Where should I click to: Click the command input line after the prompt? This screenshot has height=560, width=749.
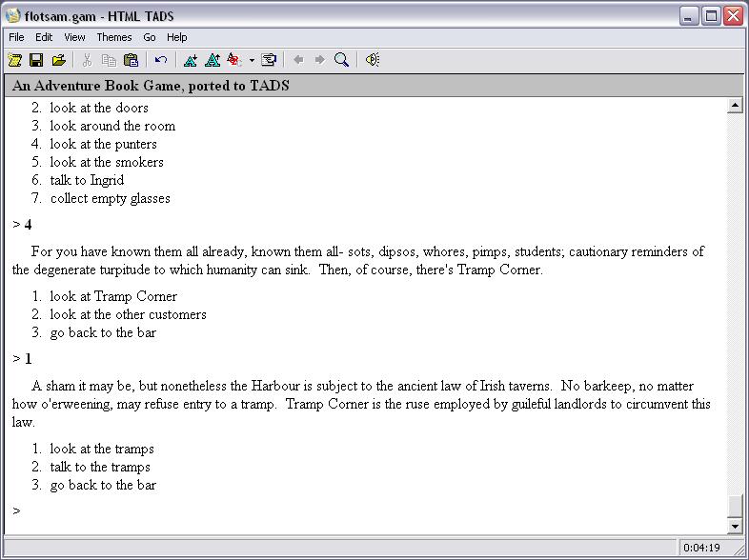point(373,510)
